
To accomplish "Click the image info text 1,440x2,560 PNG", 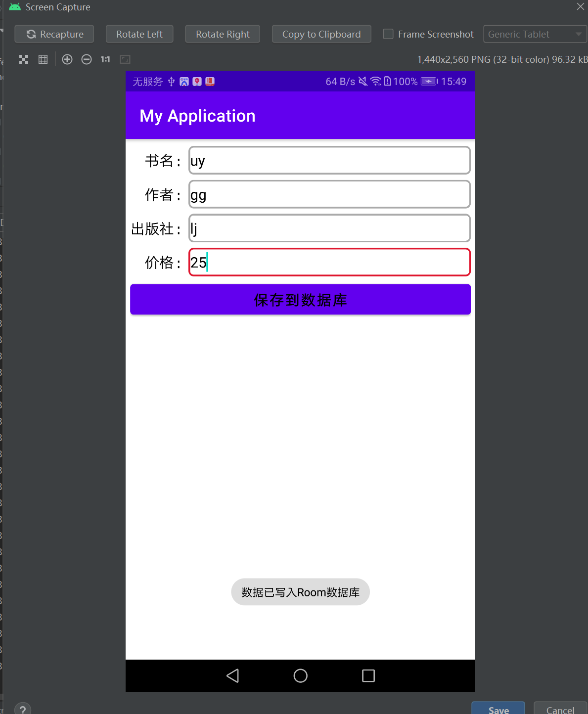I will pos(502,59).
